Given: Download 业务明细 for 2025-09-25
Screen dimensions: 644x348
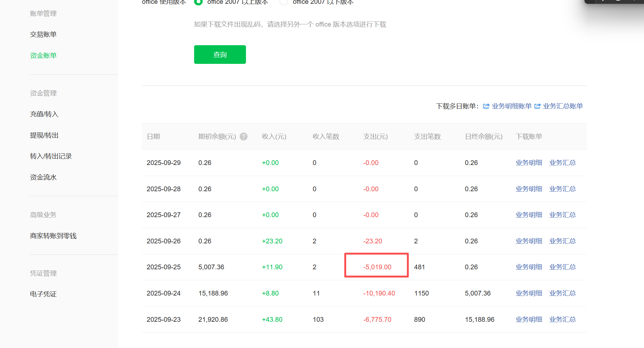Looking at the screenshot, I should 529,267.
